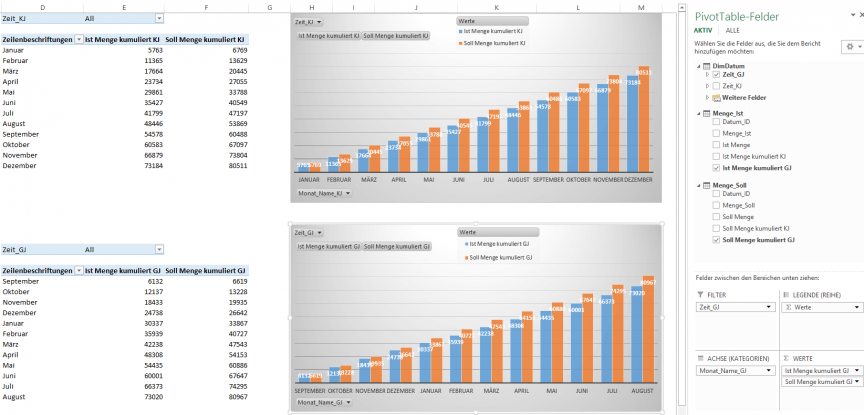Open the PivotTable fields gear tools menu
864x415 pixels.
point(851,46)
